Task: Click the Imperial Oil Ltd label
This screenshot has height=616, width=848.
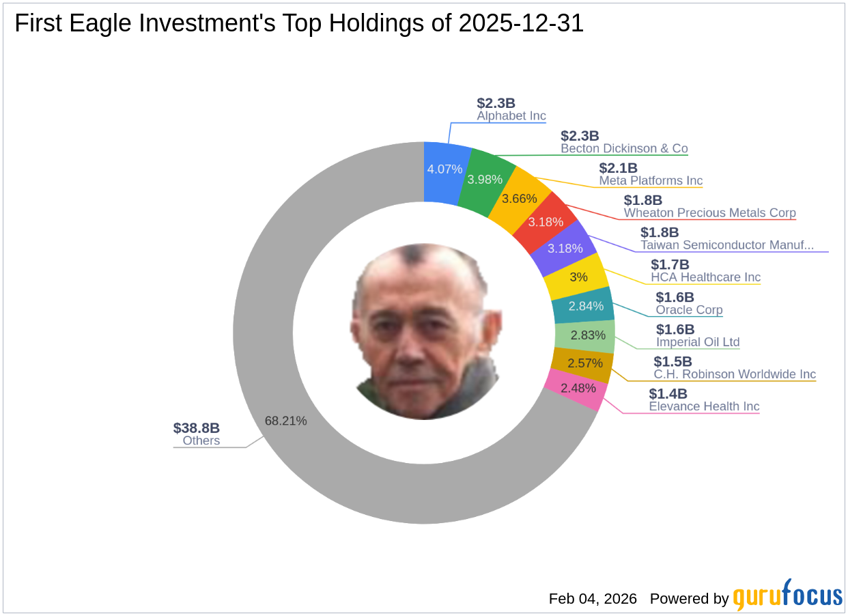Action: pos(698,342)
